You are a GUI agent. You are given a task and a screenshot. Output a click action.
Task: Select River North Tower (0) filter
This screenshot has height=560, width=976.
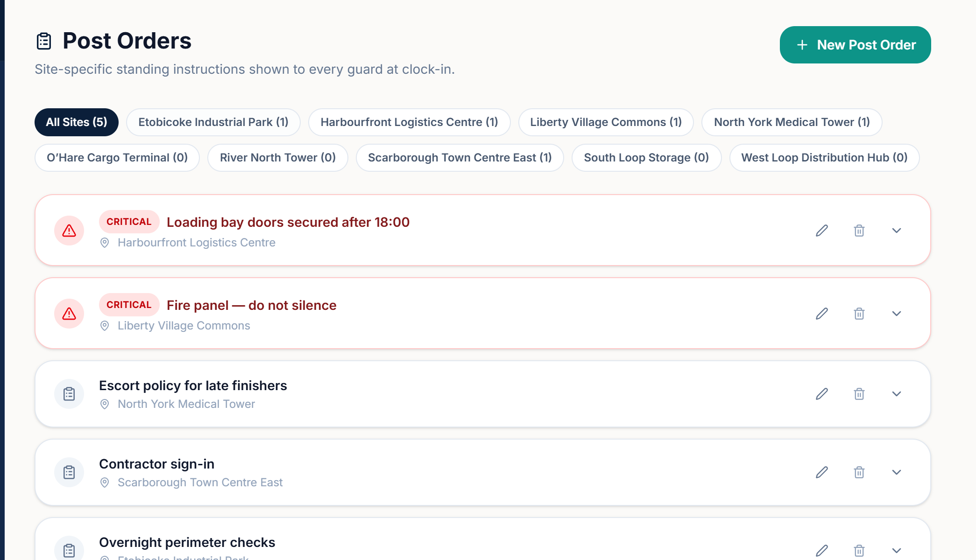(x=278, y=158)
